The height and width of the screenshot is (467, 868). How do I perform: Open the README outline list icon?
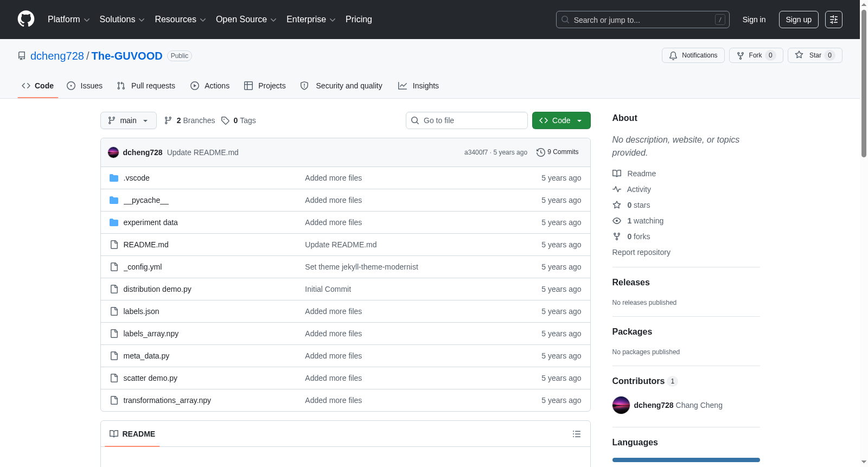[577, 434]
